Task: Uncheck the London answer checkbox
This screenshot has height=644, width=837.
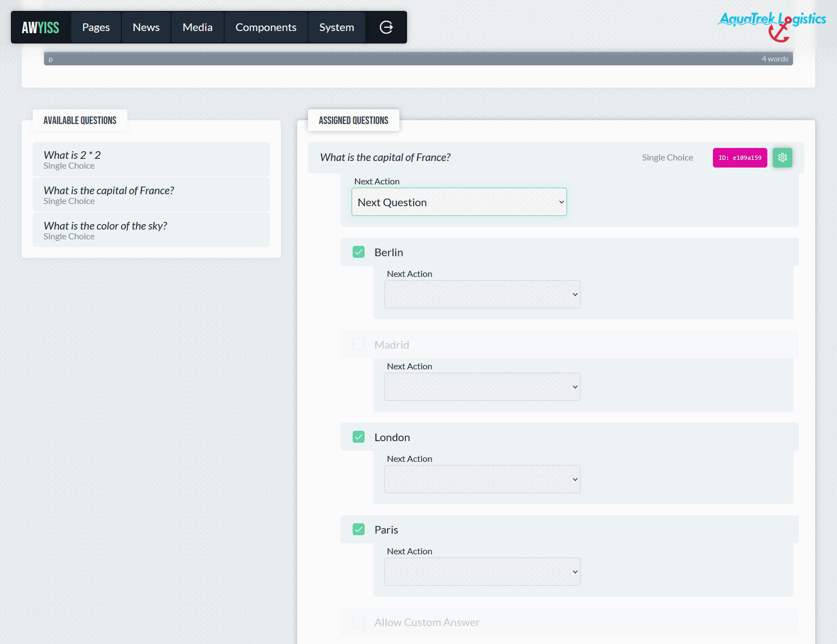Action: click(x=359, y=437)
